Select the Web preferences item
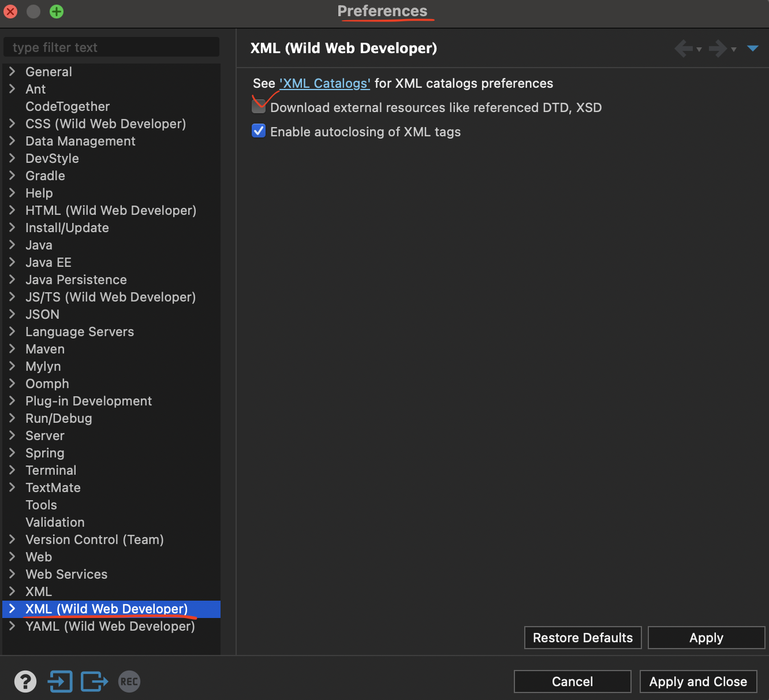Image resolution: width=769 pixels, height=700 pixels. coord(39,557)
